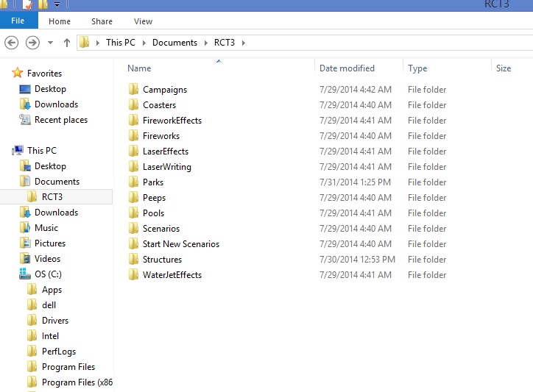The height and width of the screenshot is (392, 533).
Task: Select the Coasters folder icon
Action: click(x=133, y=105)
